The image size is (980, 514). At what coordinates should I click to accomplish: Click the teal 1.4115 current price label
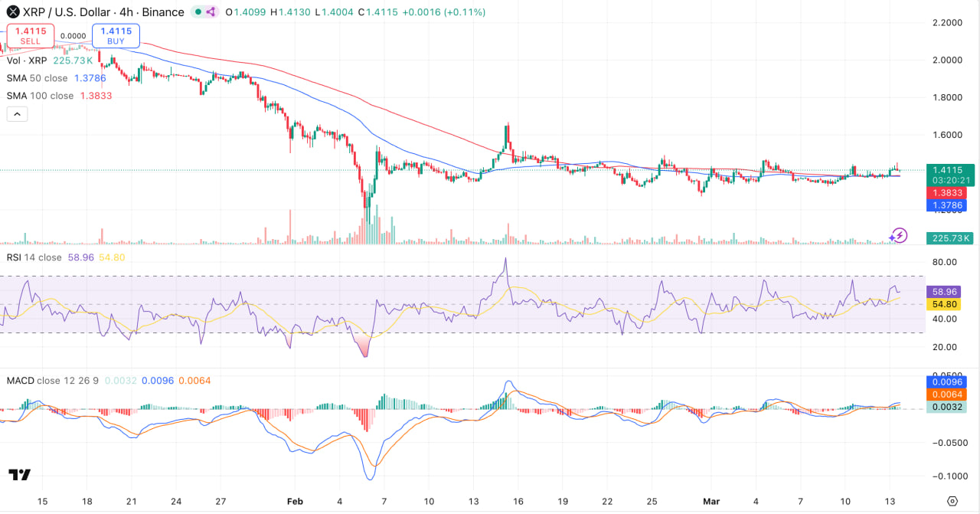point(949,169)
